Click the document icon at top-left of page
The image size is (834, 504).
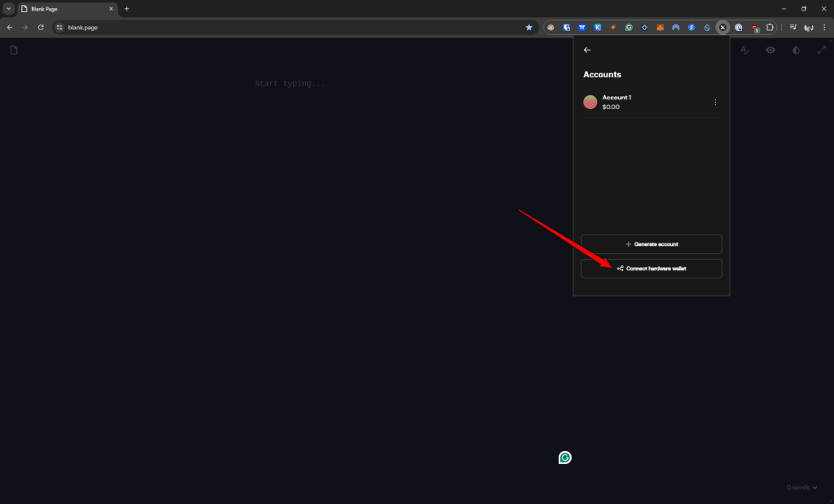[14, 50]
